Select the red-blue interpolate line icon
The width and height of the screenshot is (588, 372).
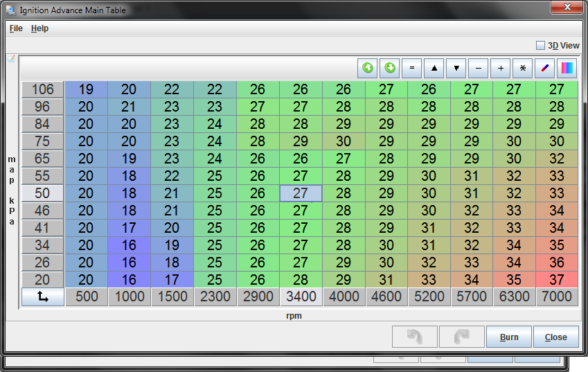tap(545, 68)
